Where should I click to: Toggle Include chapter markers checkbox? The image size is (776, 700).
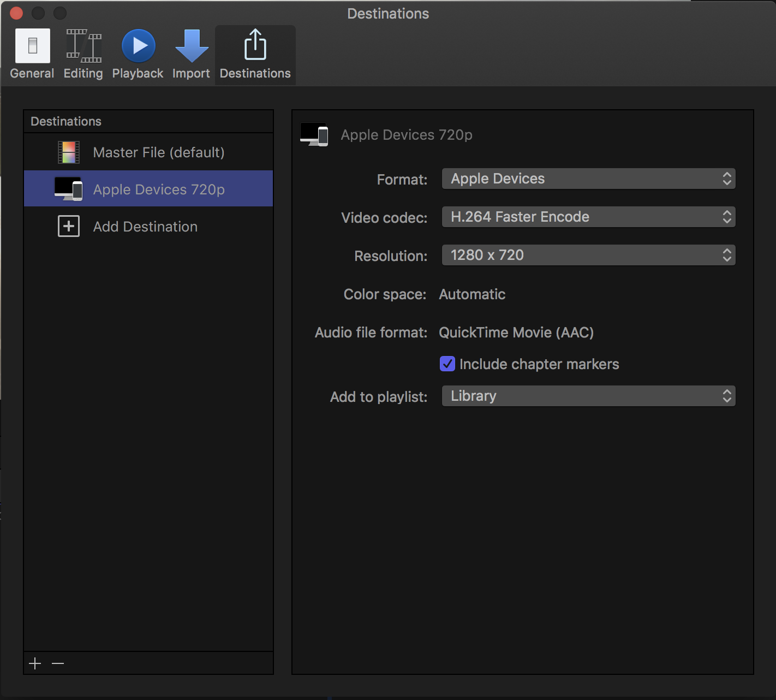(447, 364)
